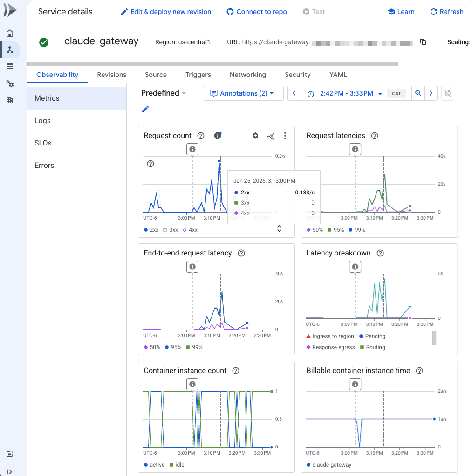The height and width of the screenshot is (476, 472).
Task: Expand the sidebar with bottom arrow
Action: pyautogui.click(x=10, y=472)
